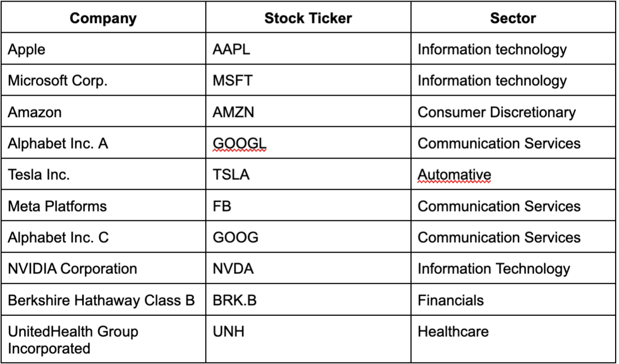Image resolution: width=619 pixels, height=364 pixels.
Task: Select the Microsoft Corp. cell
Action: 103,80
